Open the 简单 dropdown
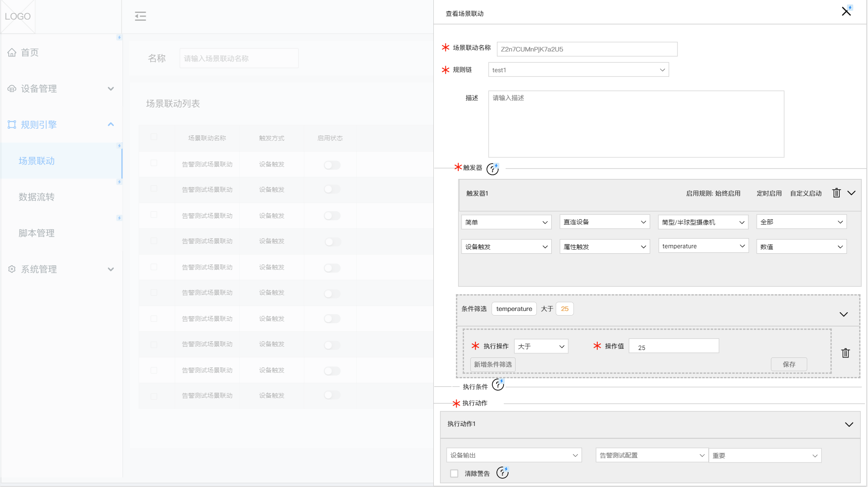This screenshot has width=868, height=487. [x=506, y=222]
